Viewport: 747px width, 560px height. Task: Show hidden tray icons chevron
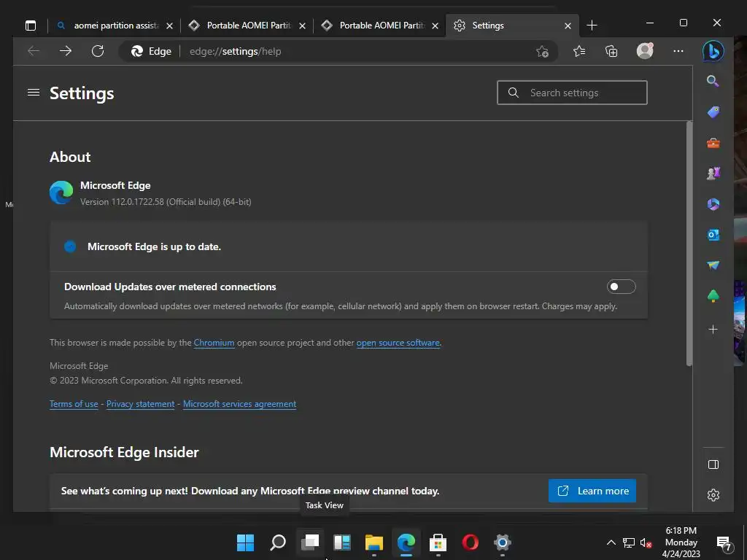pyautogui.click(x=611, y=542)
